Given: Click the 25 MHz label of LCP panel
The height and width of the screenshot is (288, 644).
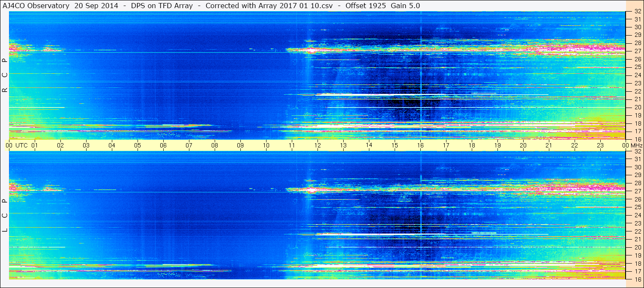Looking at the screenshot, I should [x=637, y=207].
